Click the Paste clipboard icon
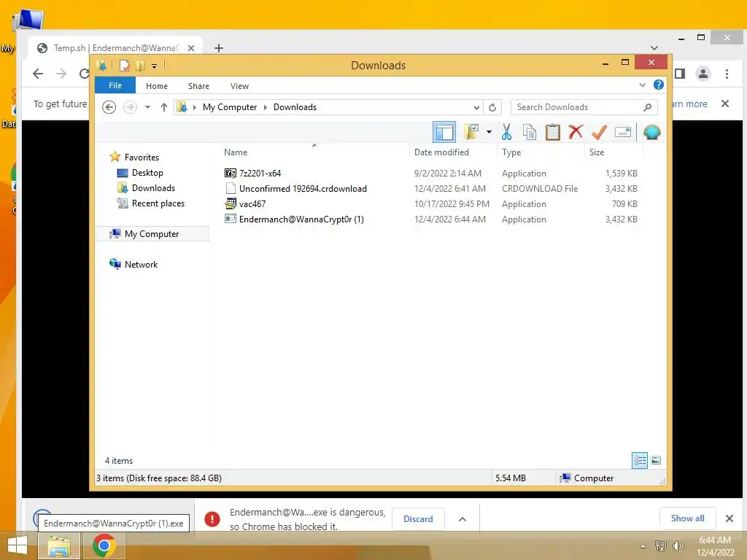The image size is (747, 560). (x=552, y=132)
